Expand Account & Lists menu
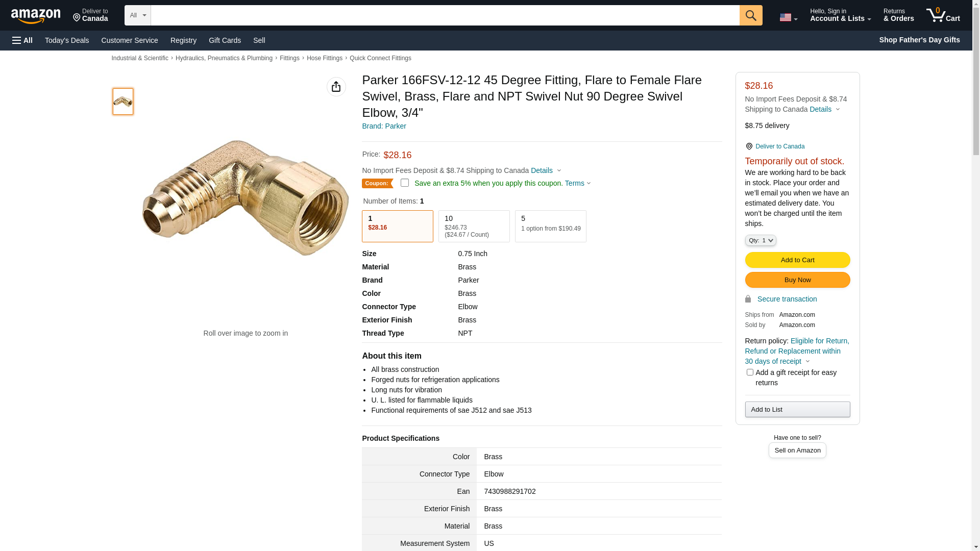The image size is (980, 551). (x=840, y=15)
